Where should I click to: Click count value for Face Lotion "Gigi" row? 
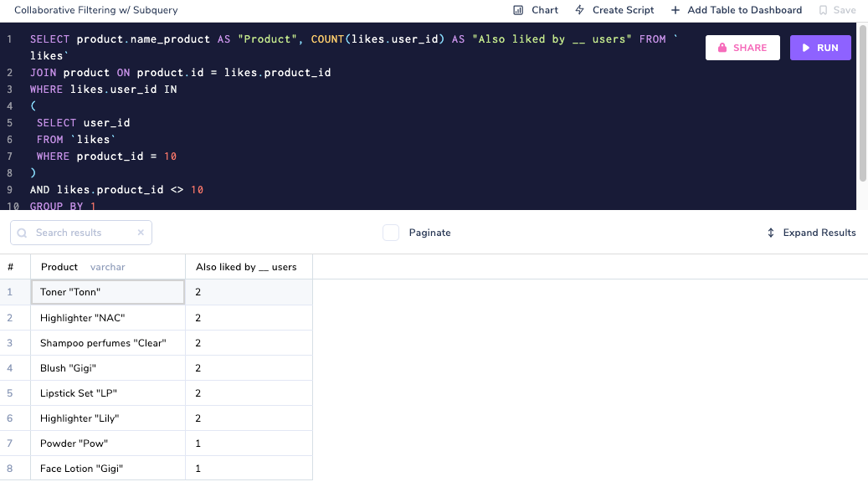(249, 469)
